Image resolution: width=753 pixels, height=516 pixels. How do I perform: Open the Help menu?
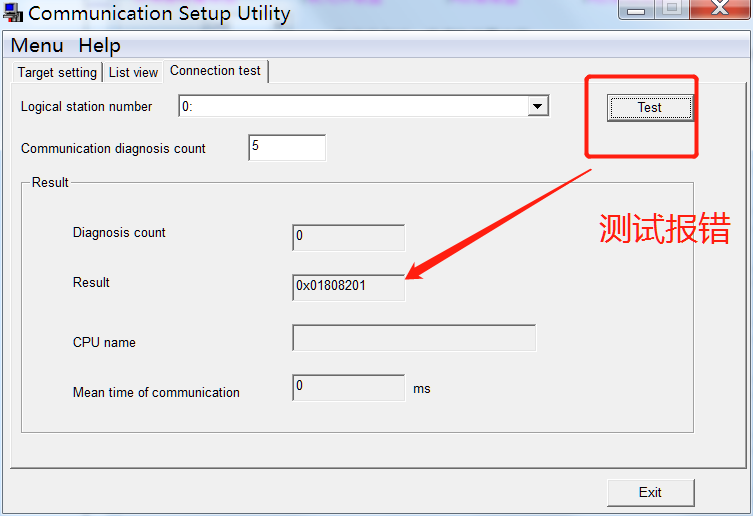[x=99, y=46]
